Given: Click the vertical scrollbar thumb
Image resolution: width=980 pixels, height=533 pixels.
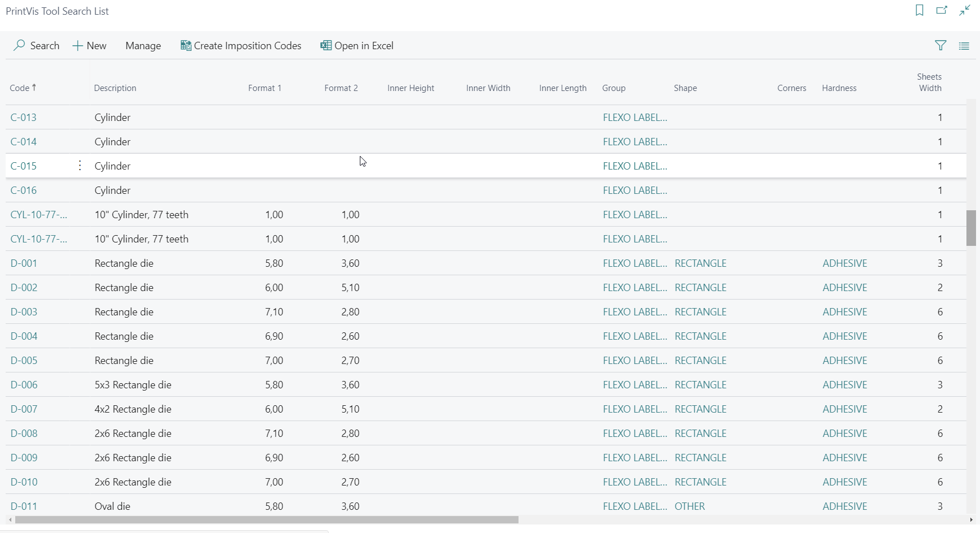Looking at the screenshot, I should 971,228.
